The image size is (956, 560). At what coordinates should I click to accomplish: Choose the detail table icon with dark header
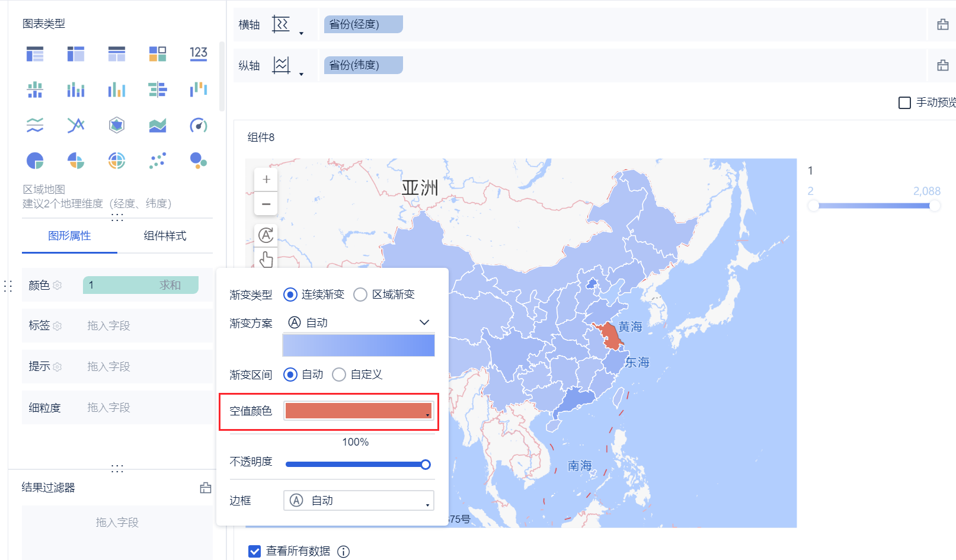[117, 54]
